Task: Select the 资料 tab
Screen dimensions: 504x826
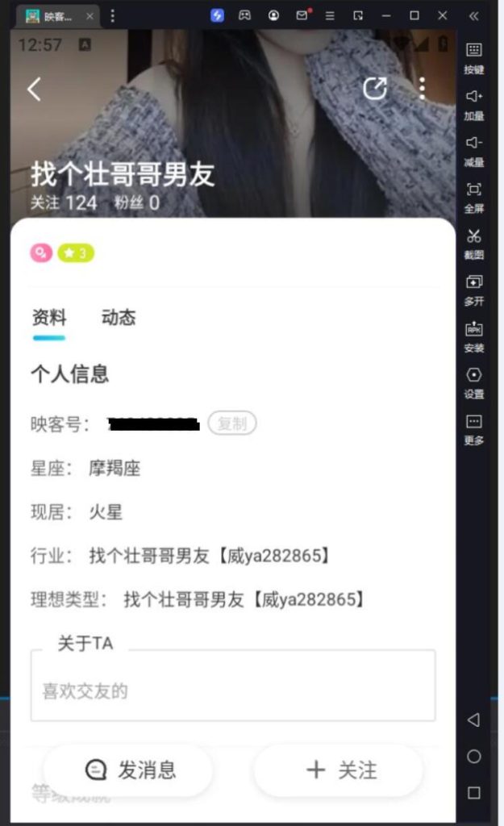Action: (x=49, y=318)
